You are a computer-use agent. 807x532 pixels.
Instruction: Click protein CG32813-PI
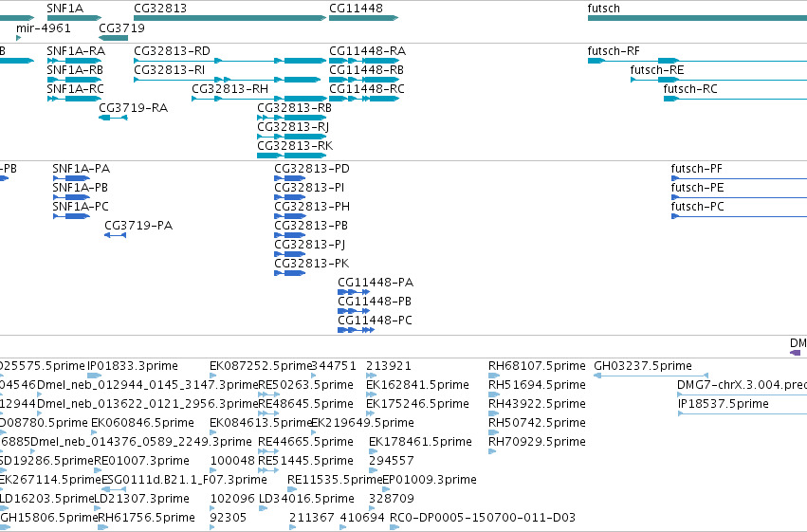tap(290, 197)
